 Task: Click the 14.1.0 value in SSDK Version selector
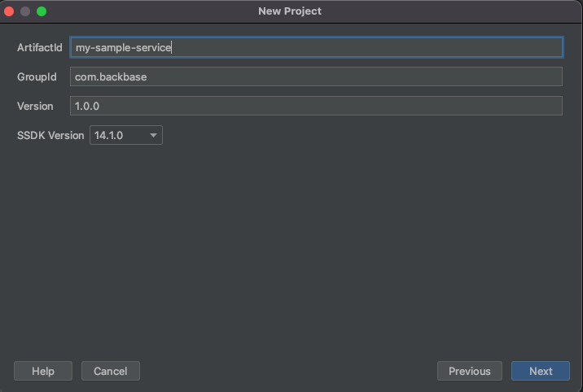[108, 136]
